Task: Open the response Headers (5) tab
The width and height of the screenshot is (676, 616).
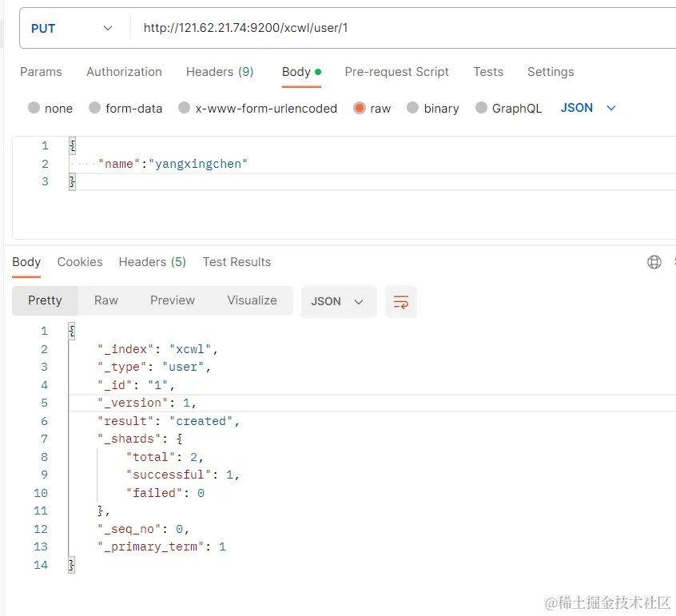Action: tap(152, 262)
